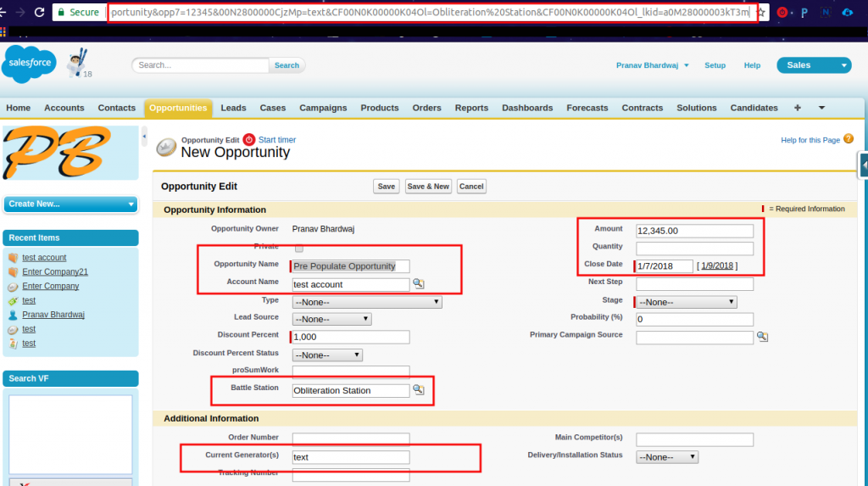
Task: Open the Type dropdown
Action: tap(367, 302)
